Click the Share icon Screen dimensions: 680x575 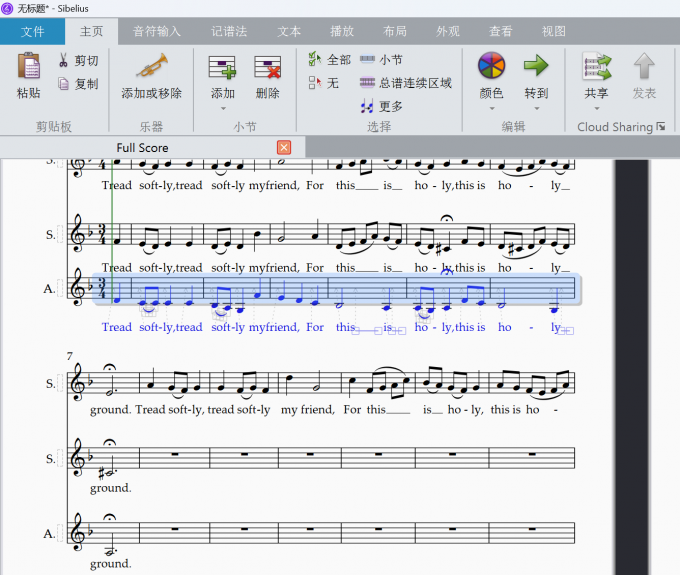(x=596, y=66)
